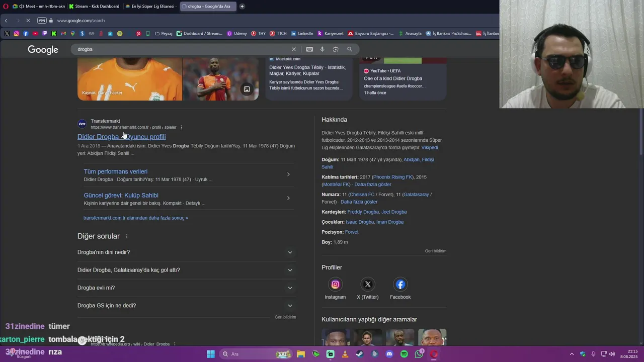
Task: Open Steam from the taskbar
Action: tap(359, 354)
